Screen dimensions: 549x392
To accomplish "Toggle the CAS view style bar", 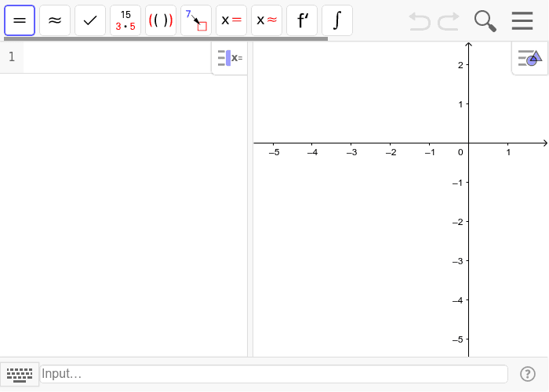I will pos(230,58).
